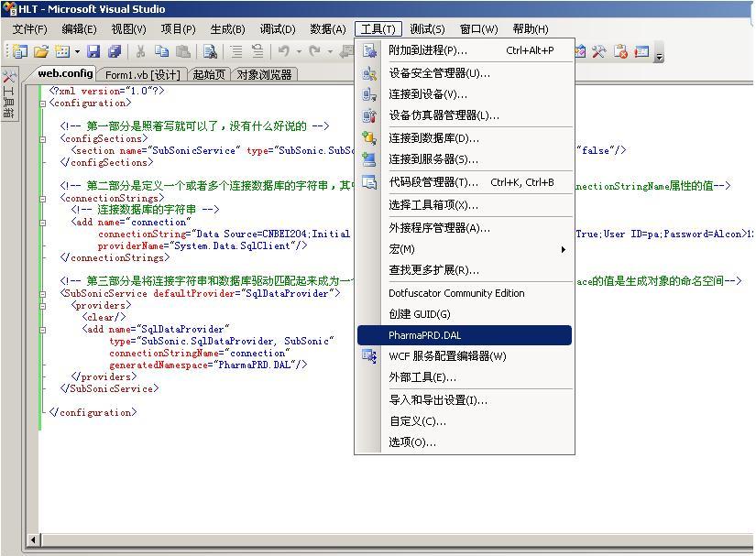Switch to the 起始页 tab

pyautogui.click(x=209, y=75)
